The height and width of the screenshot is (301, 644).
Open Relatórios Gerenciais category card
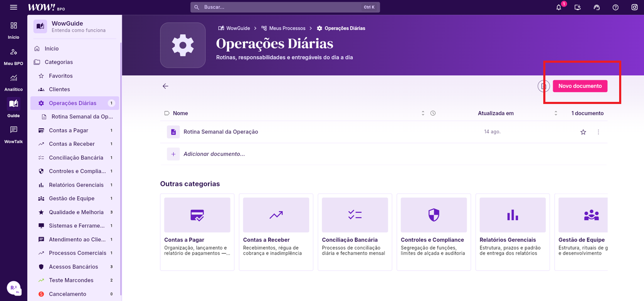pos(513,232)
